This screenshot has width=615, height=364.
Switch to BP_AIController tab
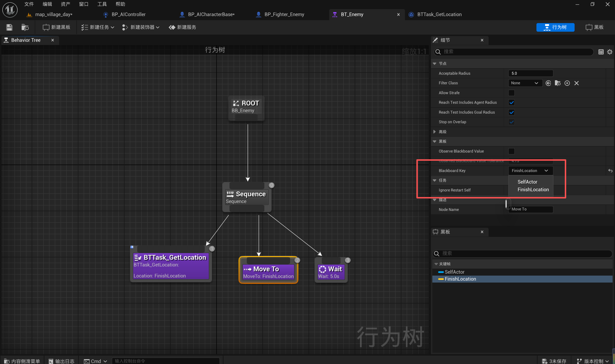point(128,14)
